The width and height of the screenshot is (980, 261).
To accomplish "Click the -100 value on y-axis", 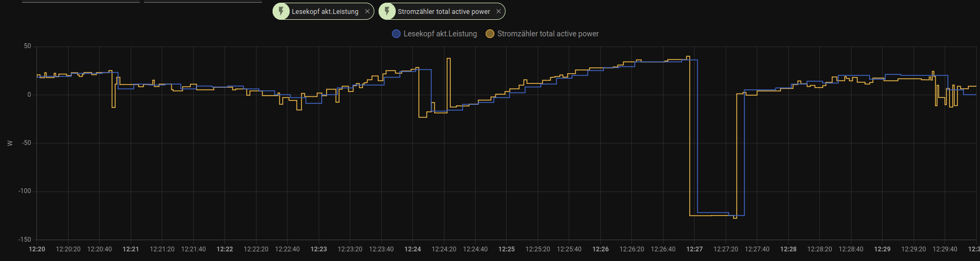I will (25, 191).
